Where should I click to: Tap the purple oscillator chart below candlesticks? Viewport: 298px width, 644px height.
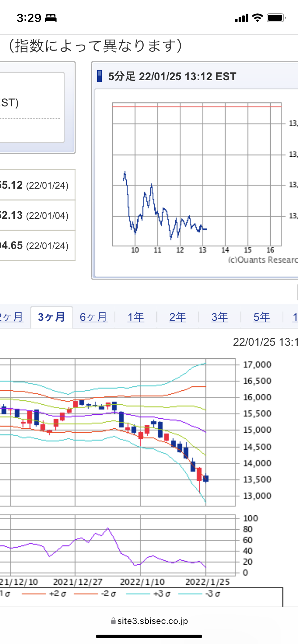[119, 545]
